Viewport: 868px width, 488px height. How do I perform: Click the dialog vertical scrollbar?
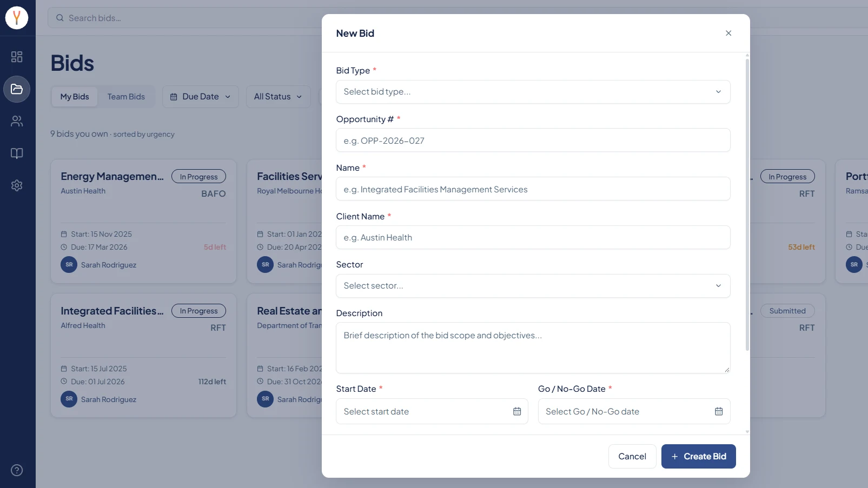tap(747, 204)
